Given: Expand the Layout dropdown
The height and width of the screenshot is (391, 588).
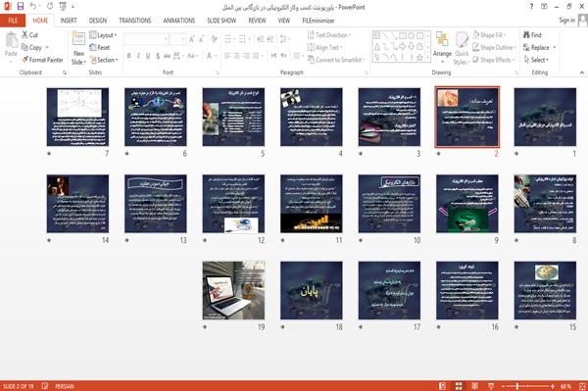Looking at the screenshot, I should pos(103,35).
